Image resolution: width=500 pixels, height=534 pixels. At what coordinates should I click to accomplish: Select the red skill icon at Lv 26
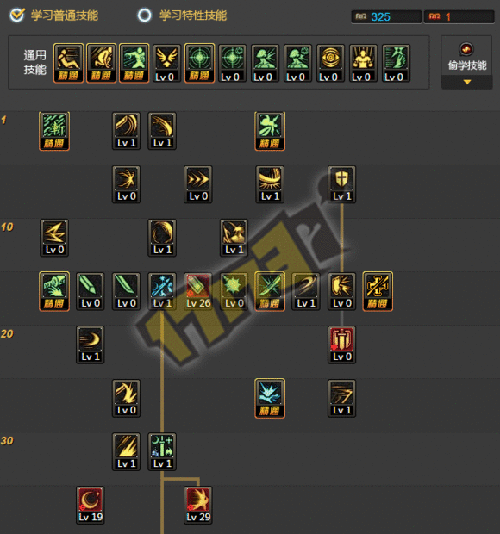point(198,291)
